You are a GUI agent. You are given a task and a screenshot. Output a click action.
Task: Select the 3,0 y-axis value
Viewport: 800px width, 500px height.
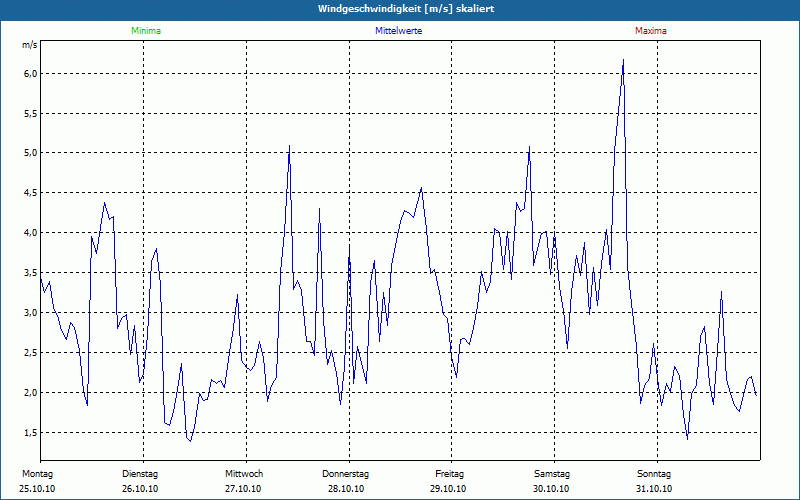(x=31, y=312)
